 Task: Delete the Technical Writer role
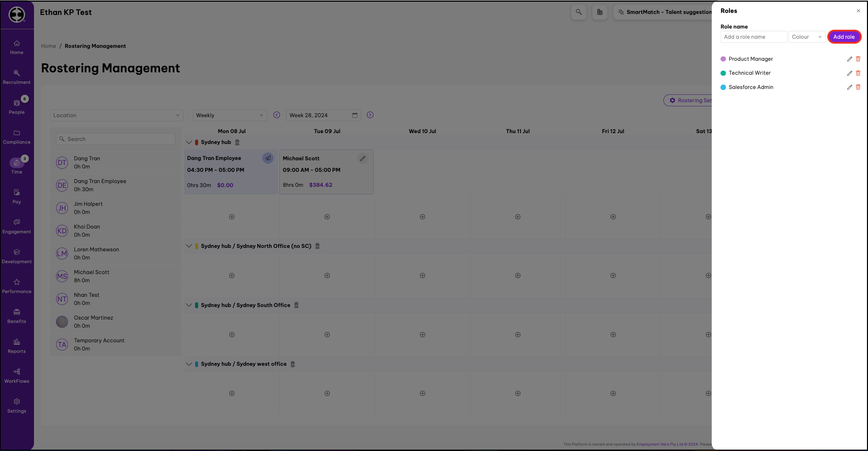858,73
